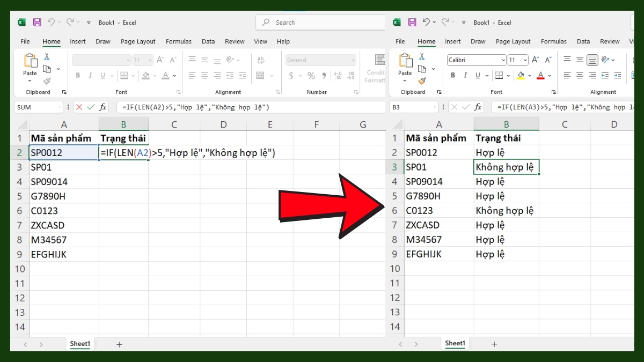Select cell A5 containing G7890H
This screenshot has height=362, width=644.
click(x=63, y=196)
